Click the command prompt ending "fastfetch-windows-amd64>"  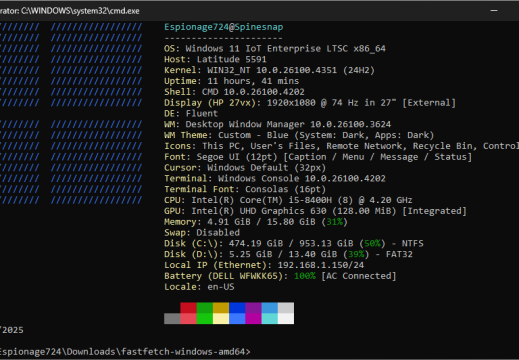pos(125,352)
